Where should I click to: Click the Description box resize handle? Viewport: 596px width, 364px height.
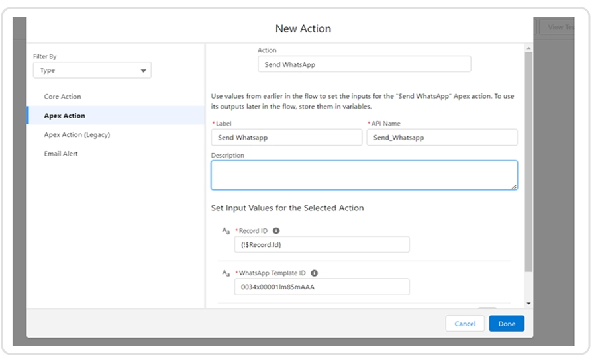pyautogui.click(x=514, y=187)
